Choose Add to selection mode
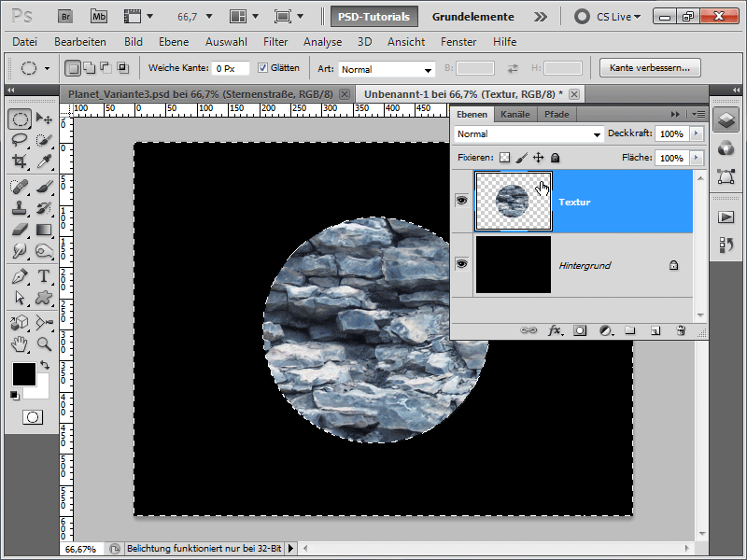Screen dimensions: 747x560 pyautogui.click(x=90, y=68)
